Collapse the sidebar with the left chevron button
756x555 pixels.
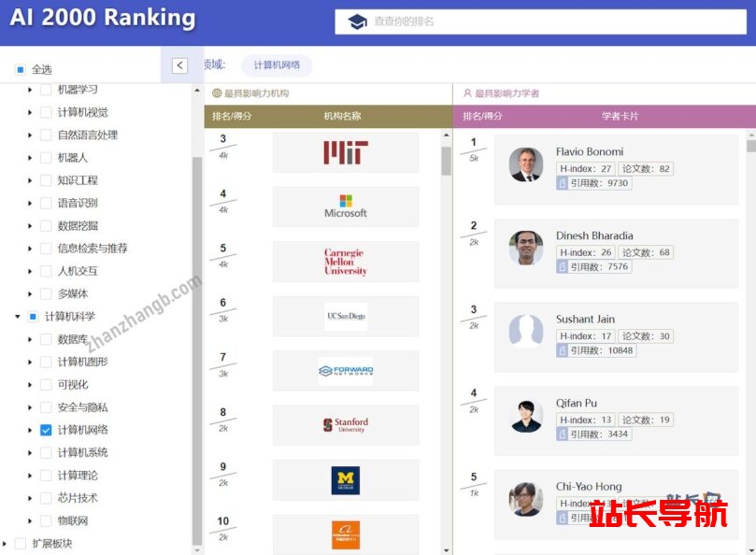(179, 65)
